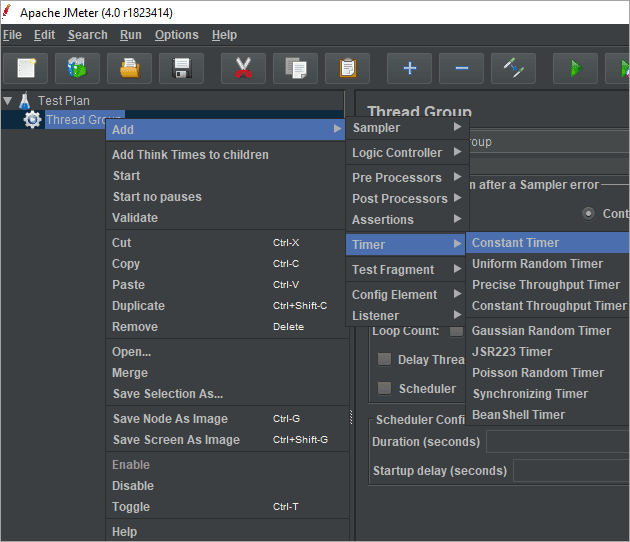Click the Cut scissors toolbar icon
630x542 pixels.
coord(243,68)
